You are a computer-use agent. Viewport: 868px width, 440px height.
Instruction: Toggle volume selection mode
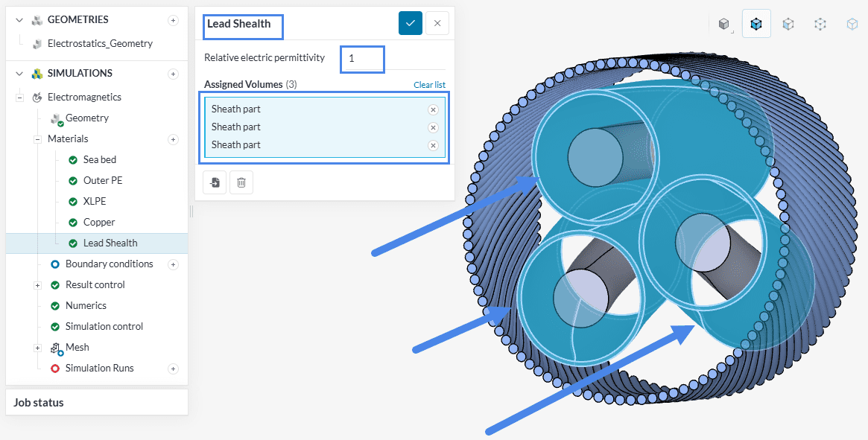coord(756,24)
